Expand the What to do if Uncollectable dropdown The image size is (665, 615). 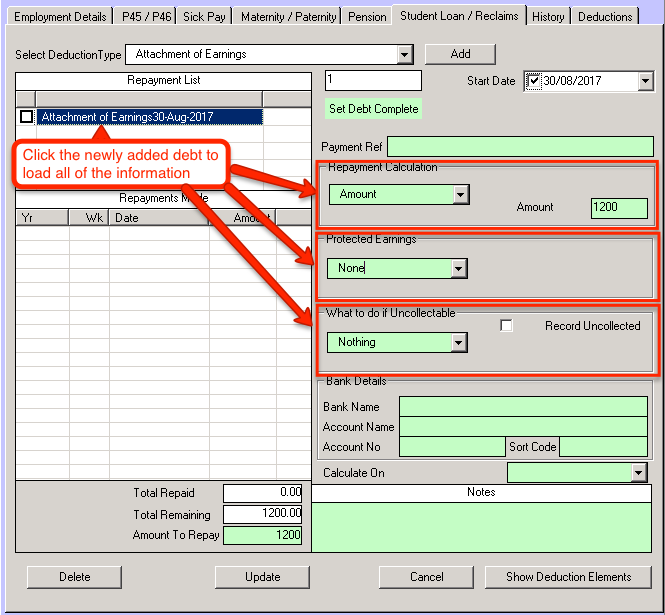click(x=458, y=342)
